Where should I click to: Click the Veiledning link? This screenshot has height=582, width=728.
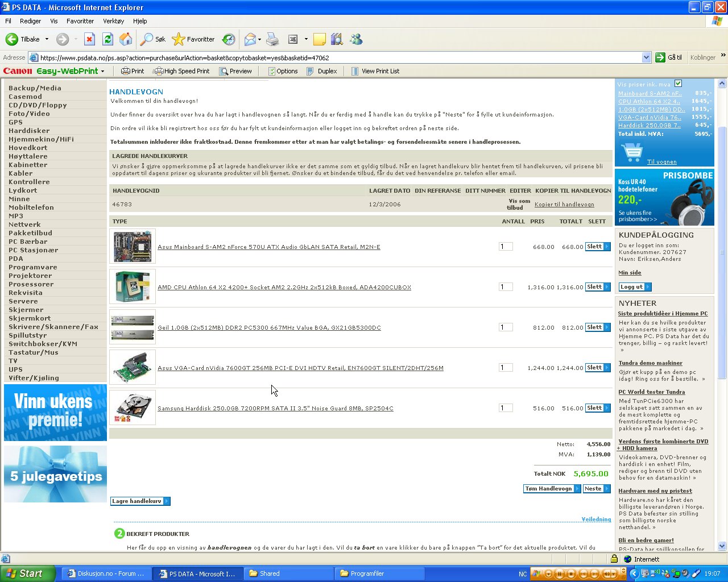[x=596, y=519]
